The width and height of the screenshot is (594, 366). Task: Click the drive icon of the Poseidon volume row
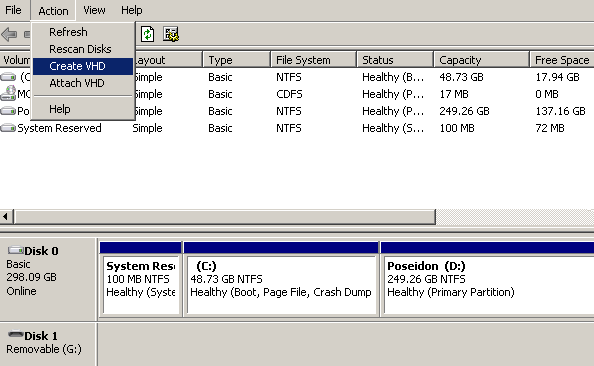pos(8,111)
